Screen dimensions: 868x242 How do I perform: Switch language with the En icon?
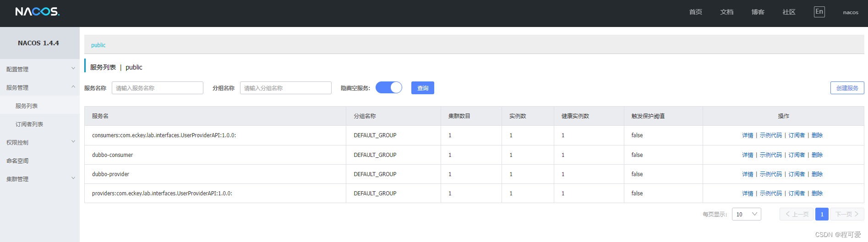click(819, 12)
